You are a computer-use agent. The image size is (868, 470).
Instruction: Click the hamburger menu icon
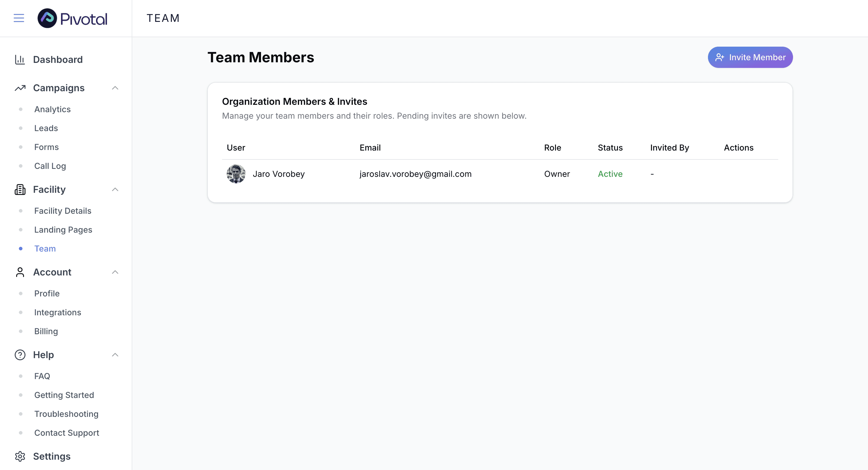pos(19,18)
